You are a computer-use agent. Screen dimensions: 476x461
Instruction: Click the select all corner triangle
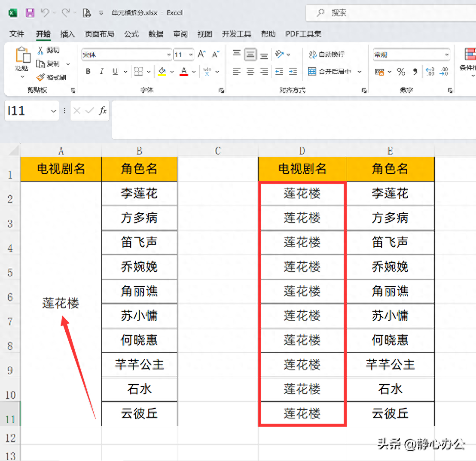click(x=14, y=150)
